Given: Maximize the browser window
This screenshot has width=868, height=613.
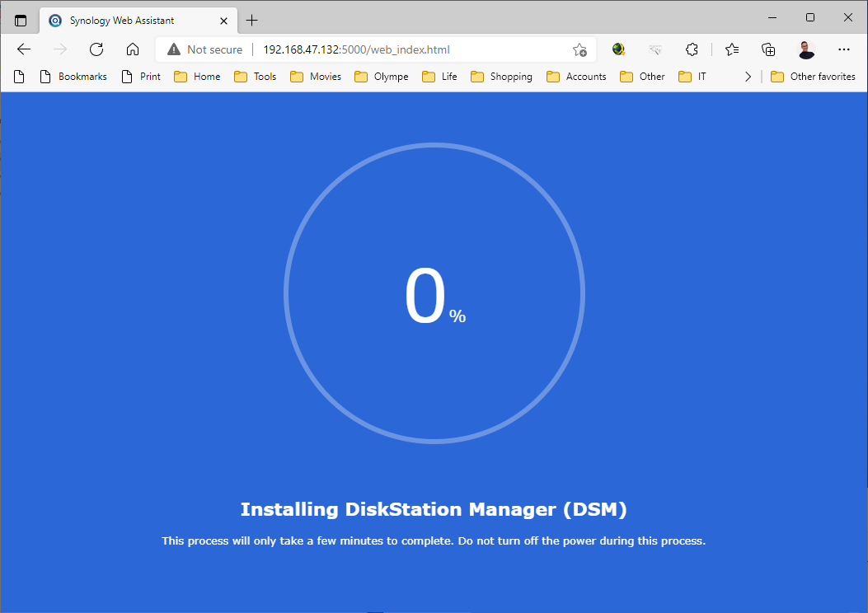Looking at the screenshot, I should pos(810,17).
